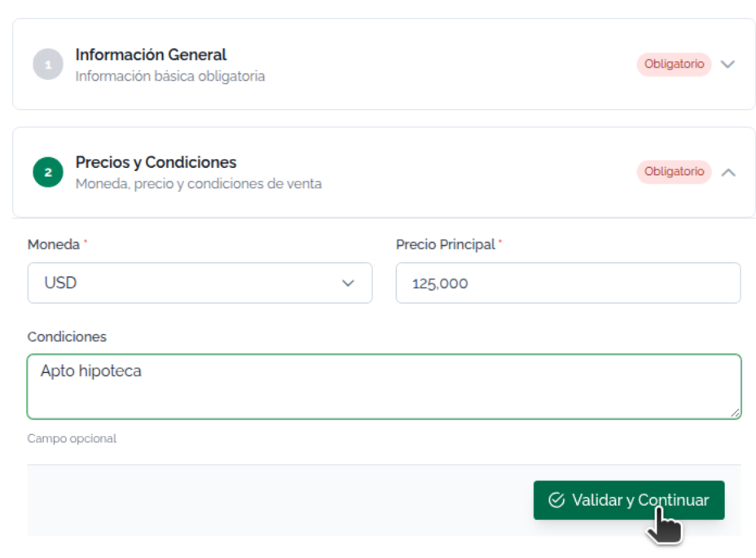Select the Precios y Condiciones heading
This screenshot has width=756, height=558.
(156, 163)
